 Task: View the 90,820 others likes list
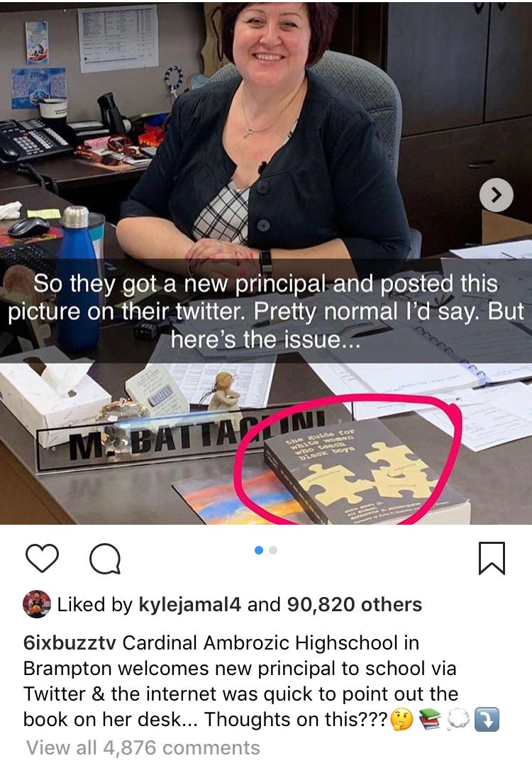(x=355, y=604)
